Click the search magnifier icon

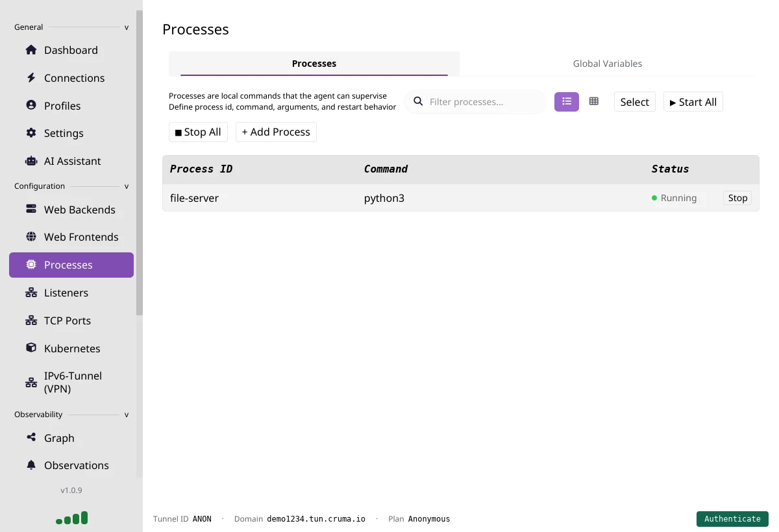(419, 101)
